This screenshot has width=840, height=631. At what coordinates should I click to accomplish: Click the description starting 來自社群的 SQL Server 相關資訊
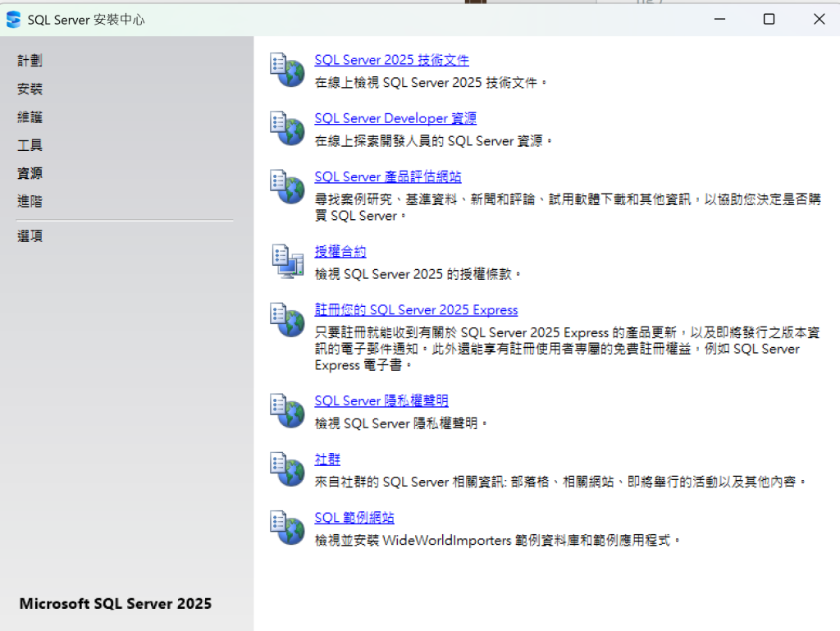[559, 482]
